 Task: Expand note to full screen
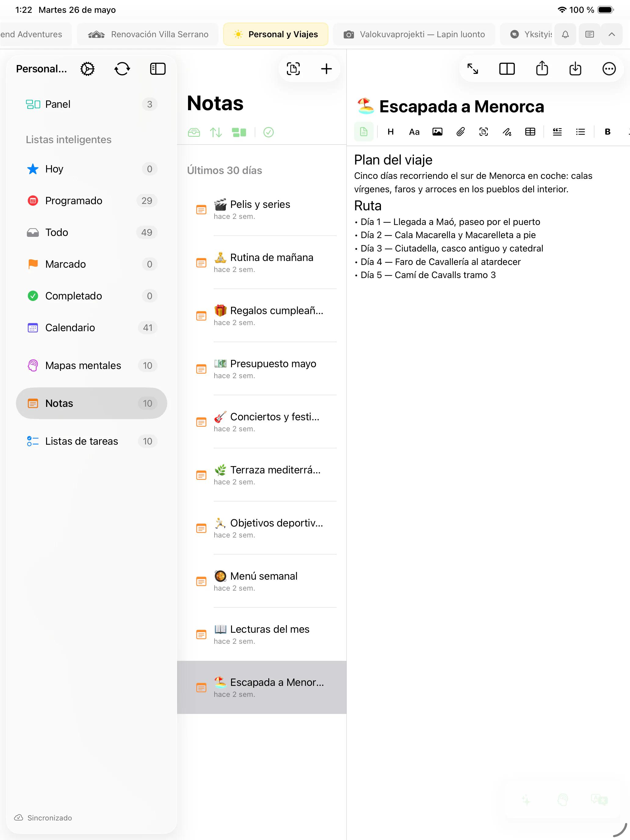(x=472, y=69)
